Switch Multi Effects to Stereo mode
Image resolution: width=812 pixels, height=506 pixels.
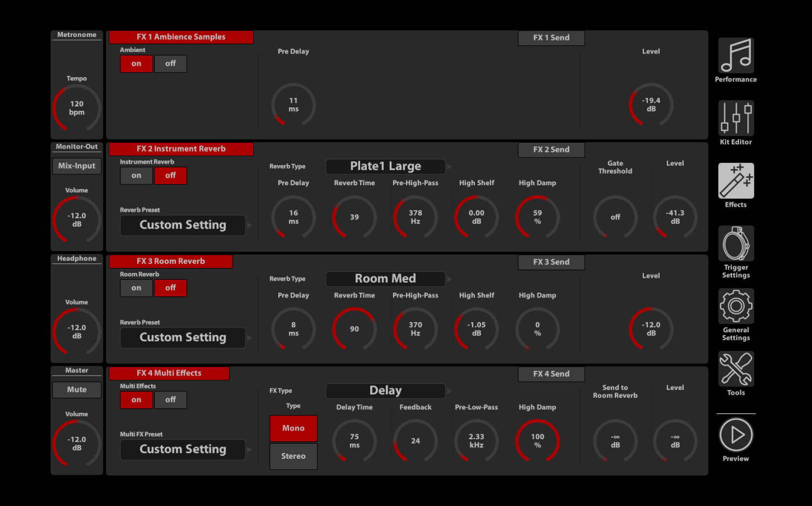pos(293,456)
